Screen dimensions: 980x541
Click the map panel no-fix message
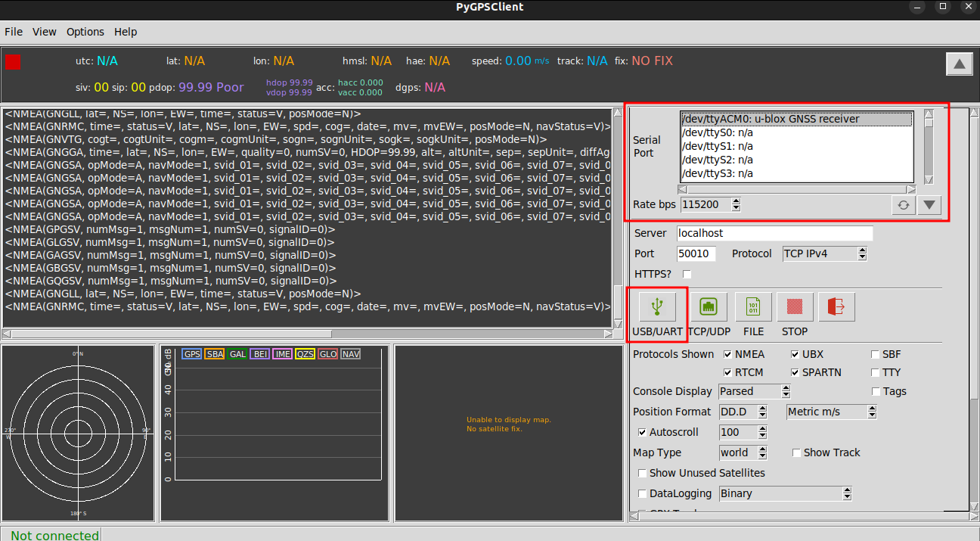pos(509,424)
